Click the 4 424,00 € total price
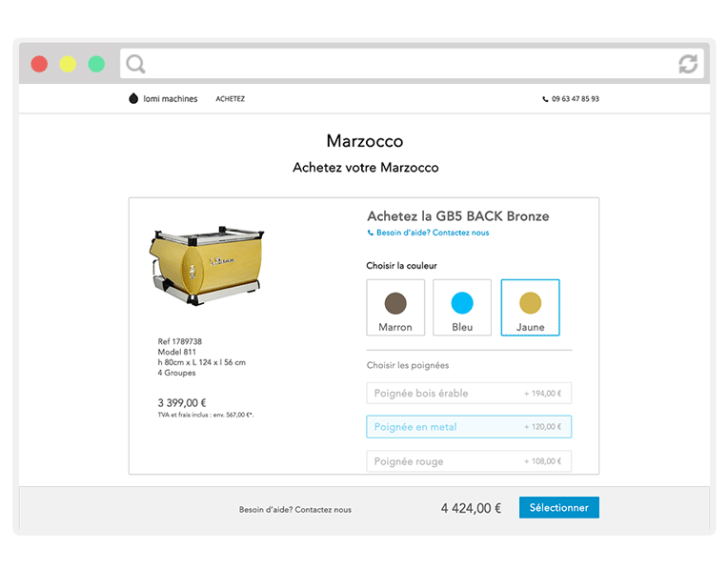 pos(471,508)
